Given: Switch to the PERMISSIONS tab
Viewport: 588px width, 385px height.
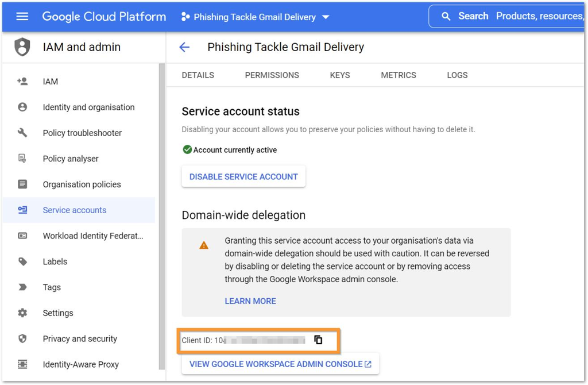Looking at the screenshot, I should click(272, 75).
